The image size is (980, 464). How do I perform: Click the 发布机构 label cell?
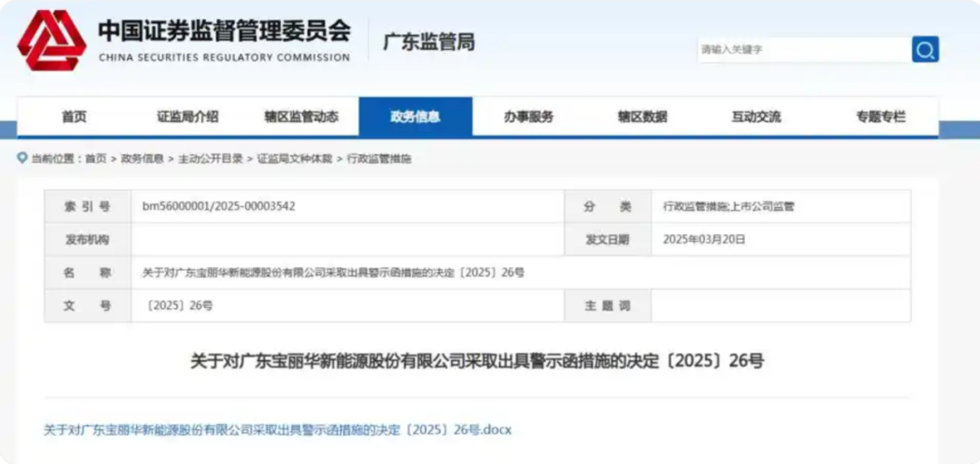87,240
